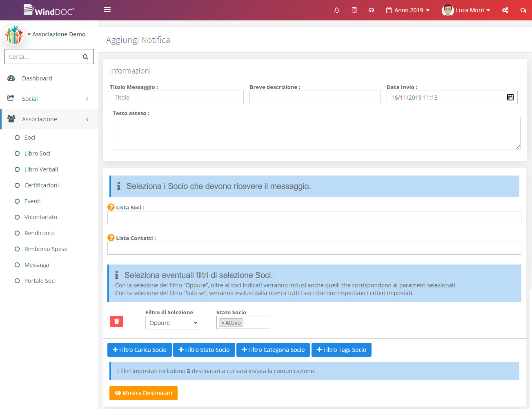The height and width of the screenshot is (409, 532).
Task: Open Messaggi in the sidebar menu
Action: pyautogui.click(x=36, y=265)
